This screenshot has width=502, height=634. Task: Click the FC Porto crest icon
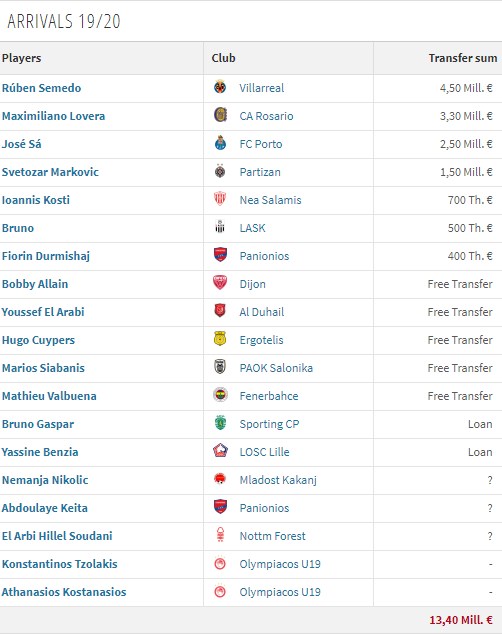click(x=220, y=143)
